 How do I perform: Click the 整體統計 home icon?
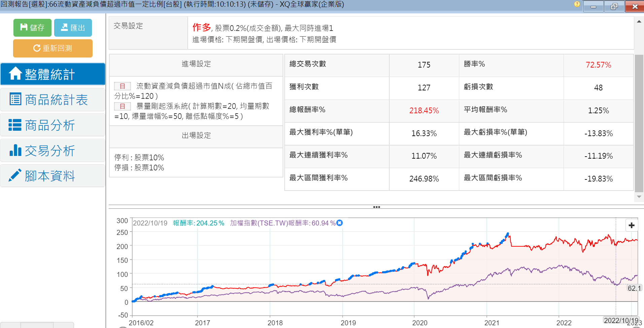coord(15,74)
